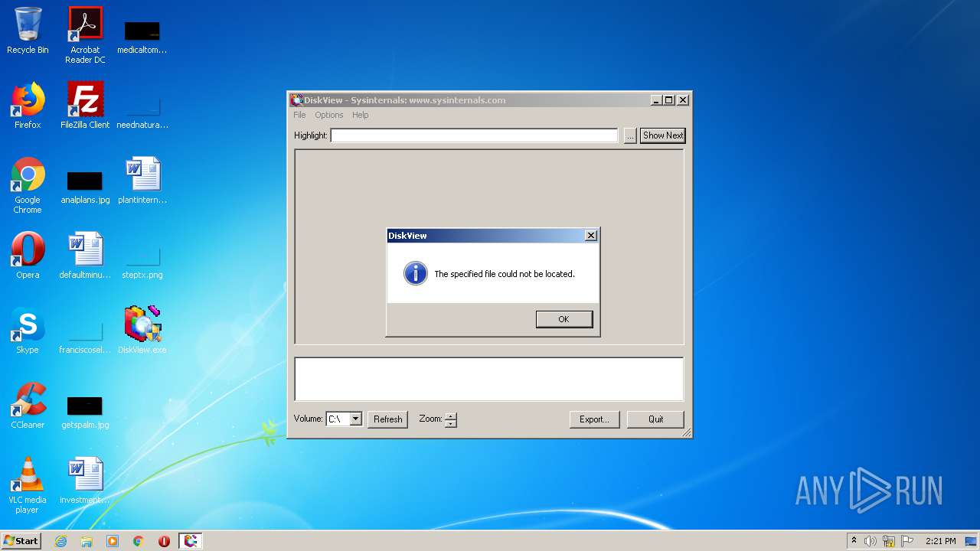Open the File menu in DiskView

click(x=299, y=115)
